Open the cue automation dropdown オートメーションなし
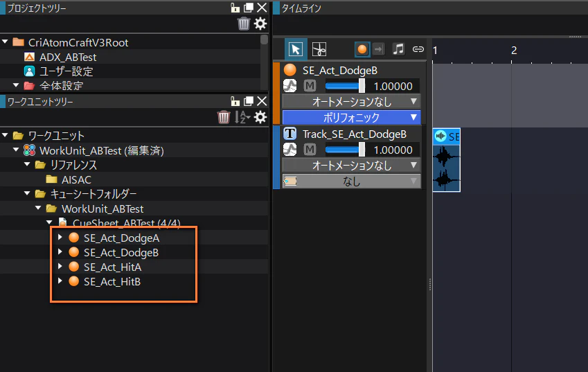Viewport: 588px width, 372px height. [351, 102]
